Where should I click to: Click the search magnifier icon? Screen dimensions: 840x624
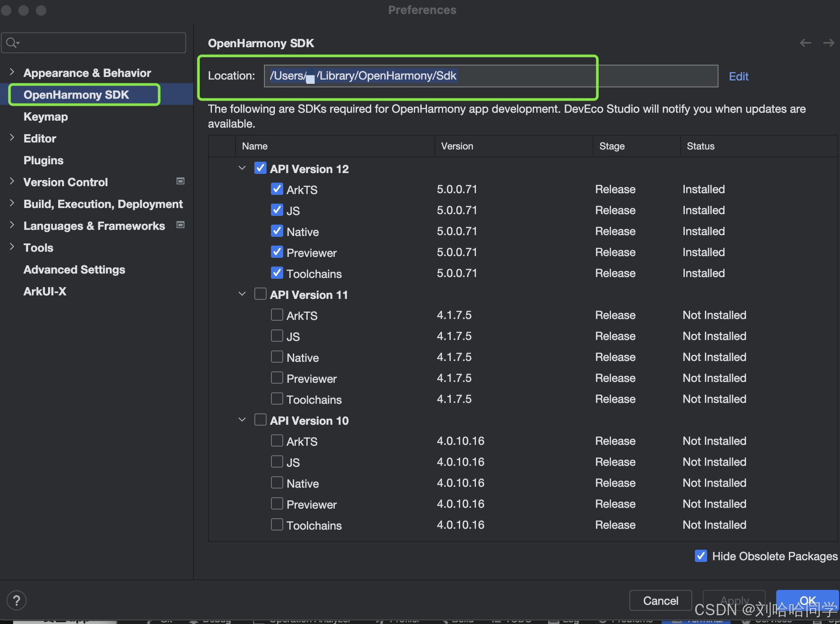point(12,43)
